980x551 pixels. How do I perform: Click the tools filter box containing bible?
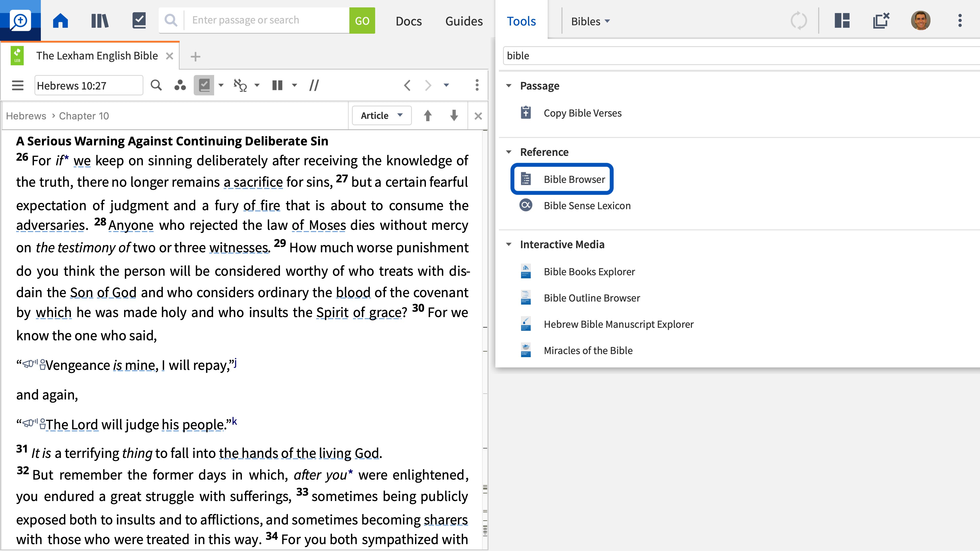point(741,56)
